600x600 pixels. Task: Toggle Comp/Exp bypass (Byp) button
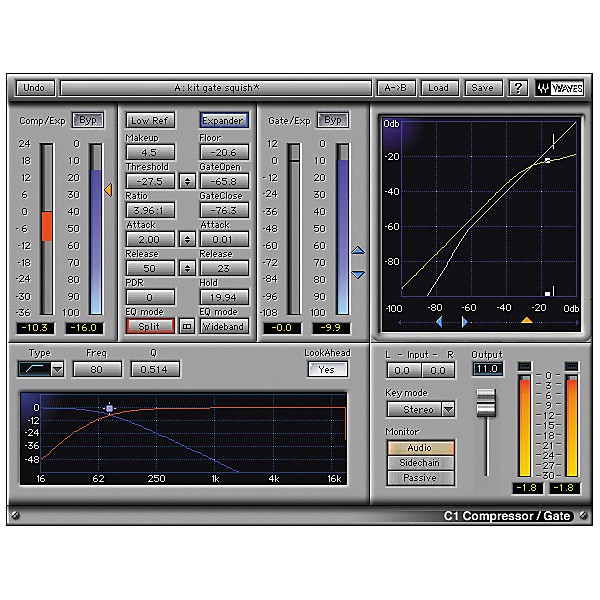click(x=88, y=120)
